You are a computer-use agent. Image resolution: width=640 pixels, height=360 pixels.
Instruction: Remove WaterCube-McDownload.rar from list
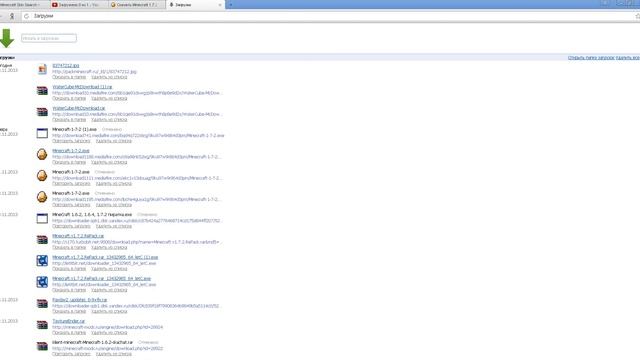[109, 120]
